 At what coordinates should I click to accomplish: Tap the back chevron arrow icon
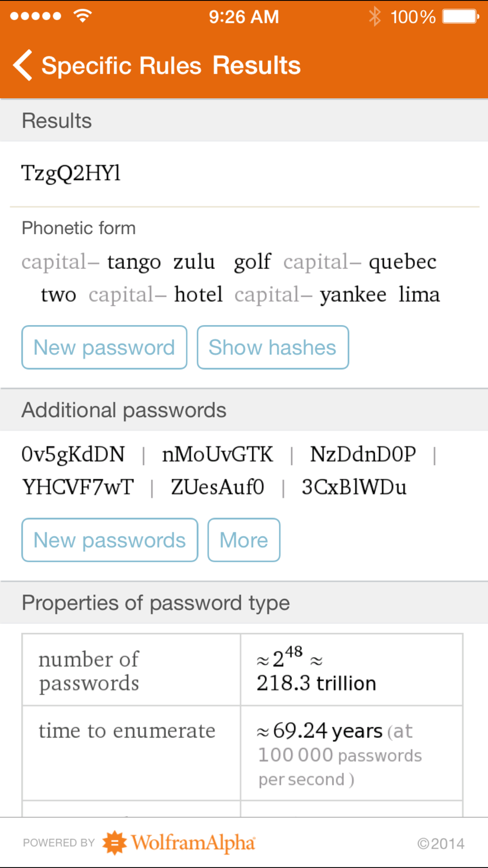23,65
